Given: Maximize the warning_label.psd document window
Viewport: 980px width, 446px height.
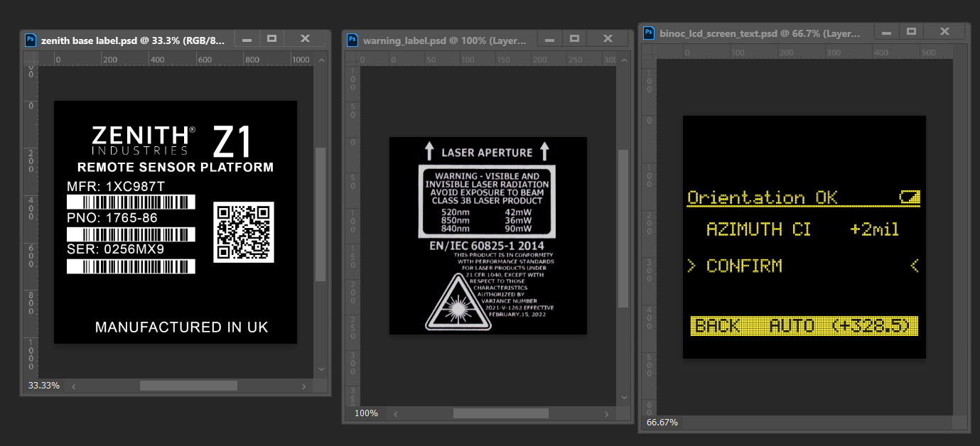Looking at the screenshot, I should [574, 39].
